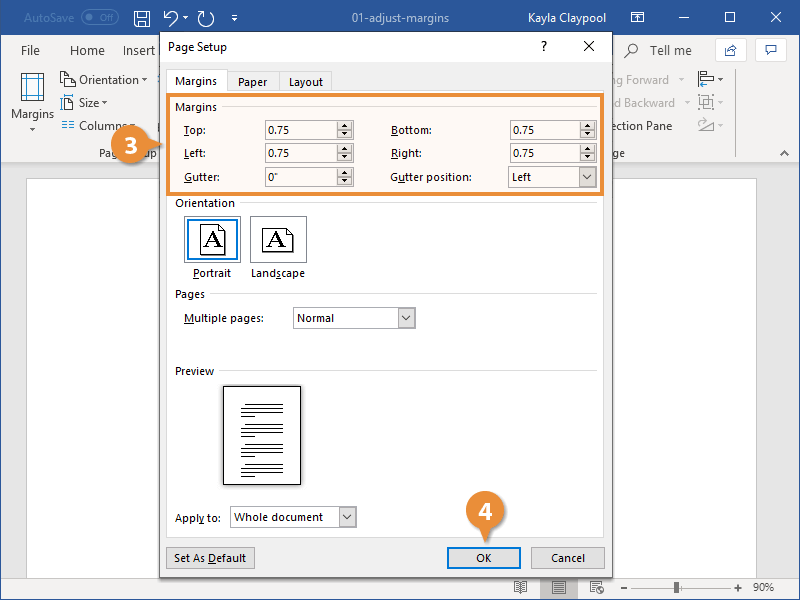Click the Share icon button
Screen dimensions: 800x600
tap(731, 50)
